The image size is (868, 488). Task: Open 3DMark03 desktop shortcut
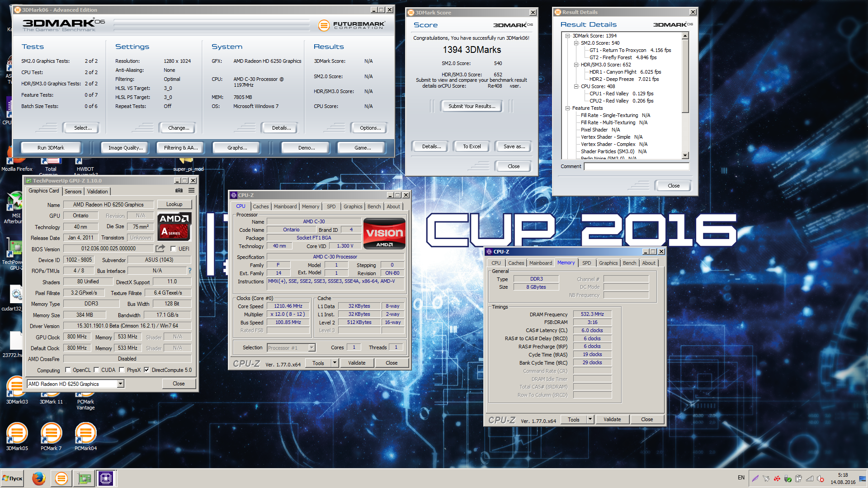pyautogui.click(x=17, y=389)
